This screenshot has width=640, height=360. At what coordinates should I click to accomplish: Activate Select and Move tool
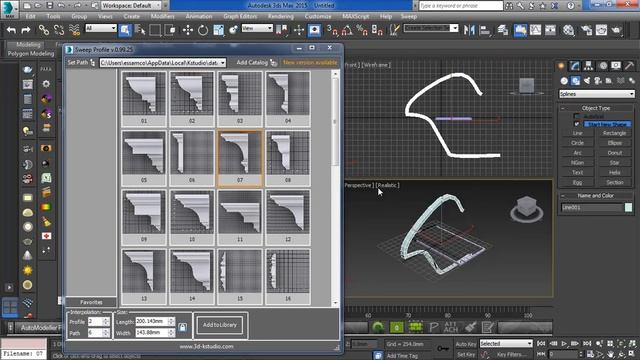coord(188,30)
